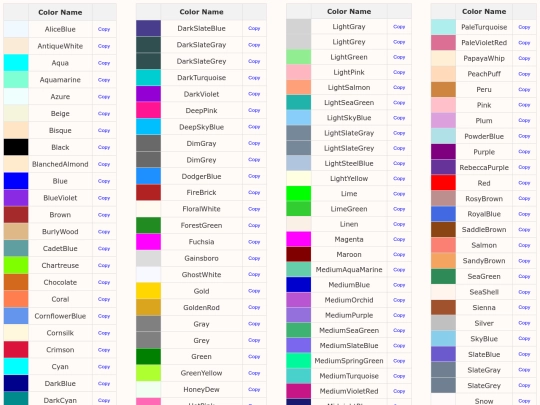
Task: Pick the MediumBlue swatch
Action: 299,285
